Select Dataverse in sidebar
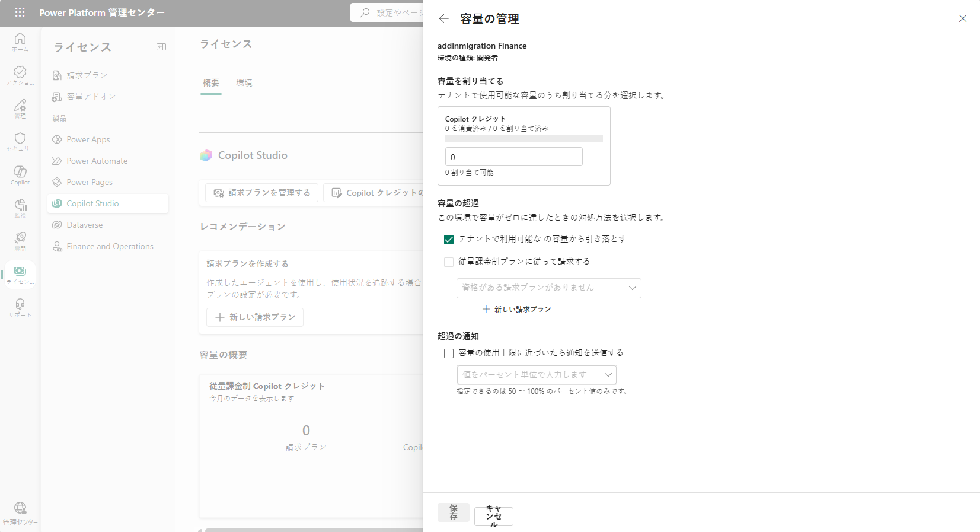This screenshot has width=980, height=532. click(108, 225)
